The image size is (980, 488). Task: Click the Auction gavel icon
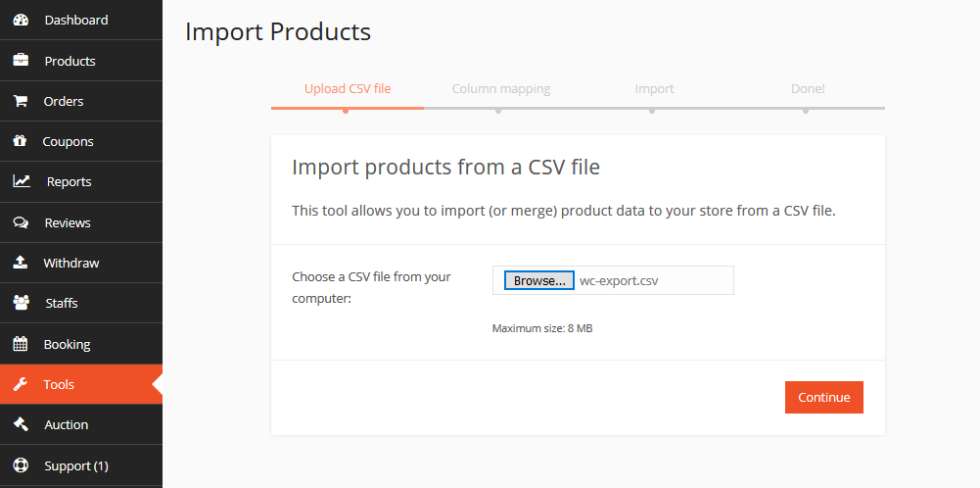coord(21,424)
